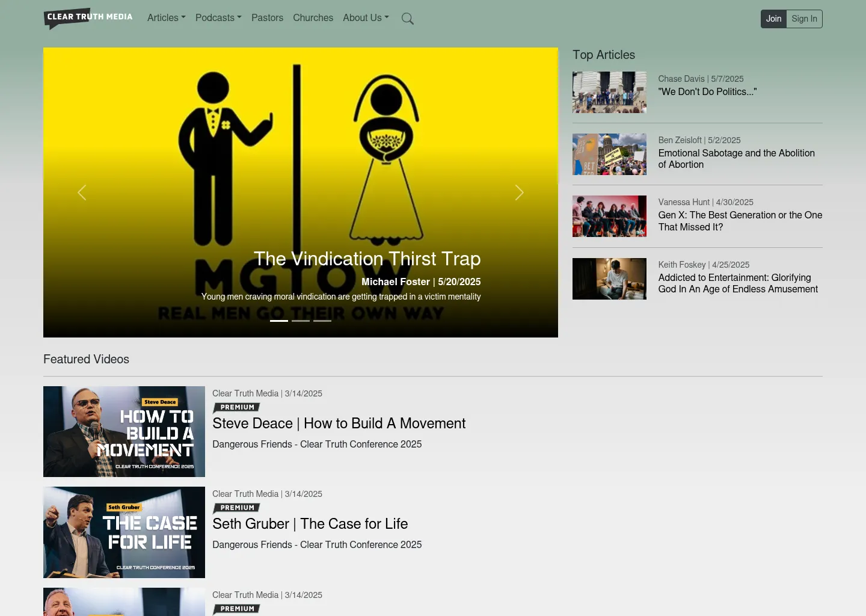Open The Case for Life thumbnail

coord(124,532)
